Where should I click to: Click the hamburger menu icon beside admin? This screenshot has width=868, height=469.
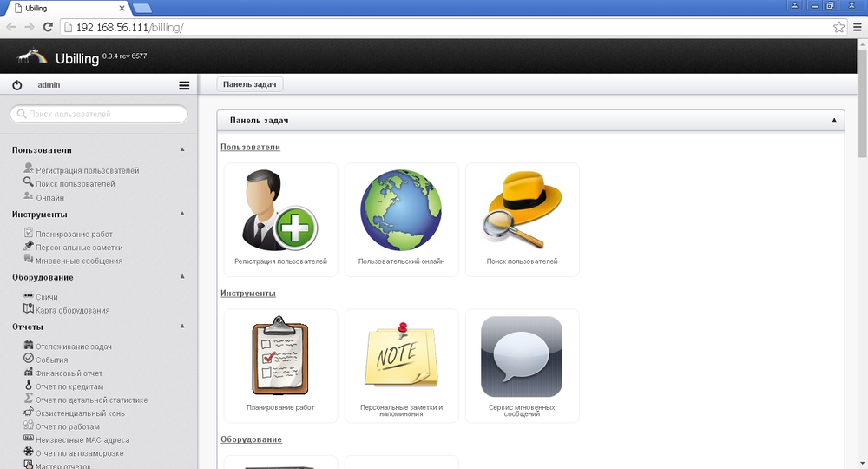184,85
